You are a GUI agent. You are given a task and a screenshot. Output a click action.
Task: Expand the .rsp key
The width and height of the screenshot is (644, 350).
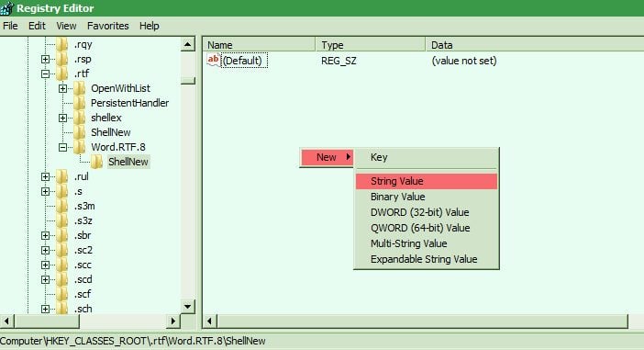[45, 59]
